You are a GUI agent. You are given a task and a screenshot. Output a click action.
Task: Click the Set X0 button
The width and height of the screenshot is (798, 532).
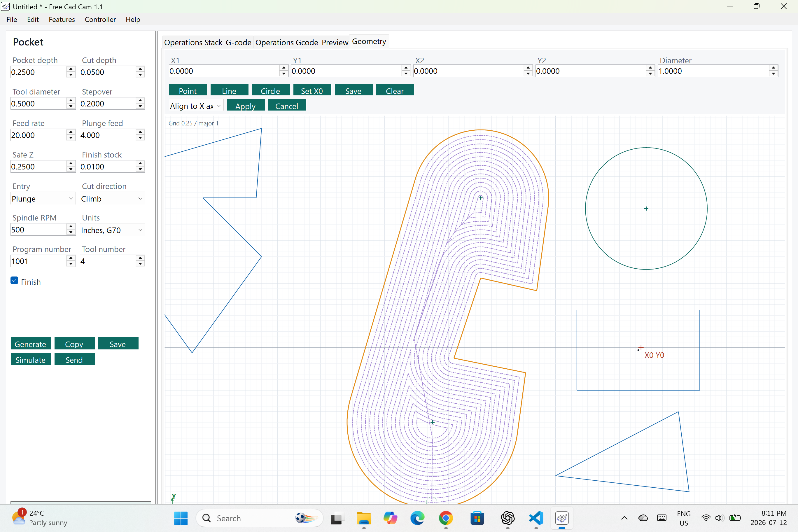coord(312,90)
